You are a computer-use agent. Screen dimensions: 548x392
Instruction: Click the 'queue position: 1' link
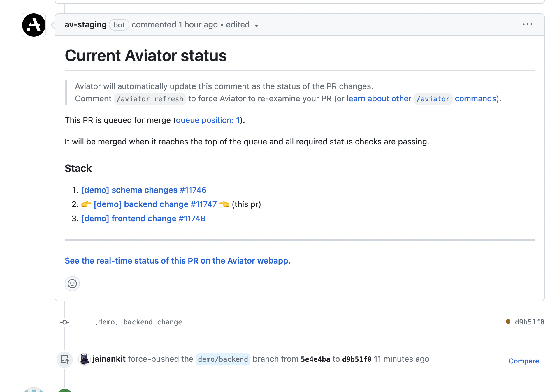(208, 120)
